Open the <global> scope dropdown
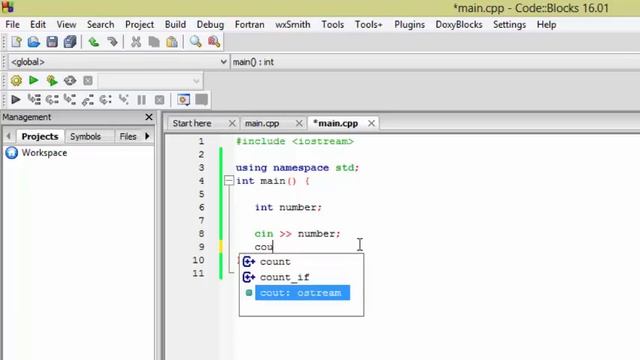This screenshot has height=360, width=640. pyautogui.click(x=118, y=62)
